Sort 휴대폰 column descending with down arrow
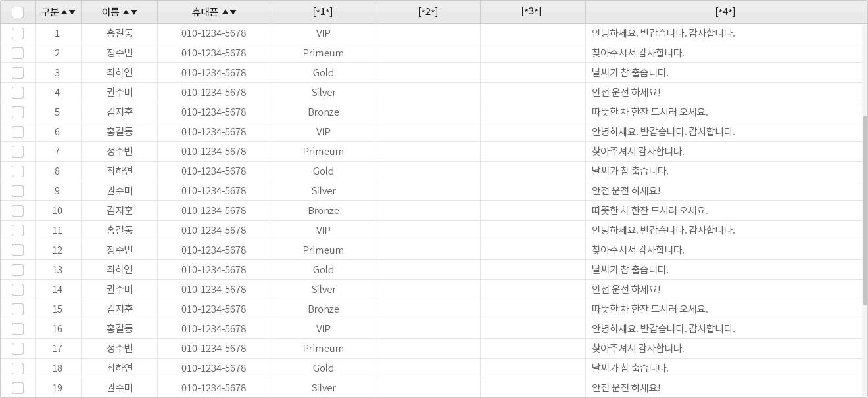 pyautogui.click(x=233, y=12)
